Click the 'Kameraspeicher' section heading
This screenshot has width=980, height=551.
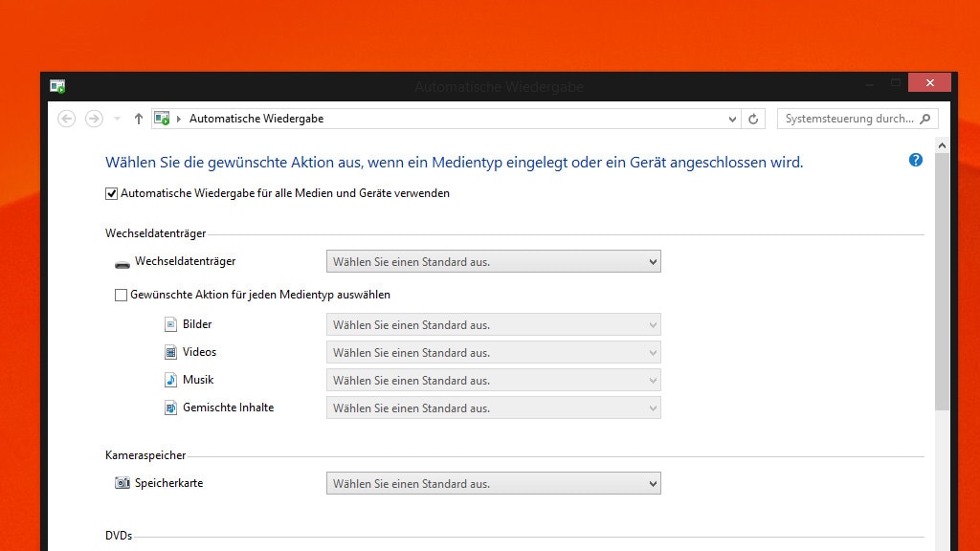click(145, 455)
